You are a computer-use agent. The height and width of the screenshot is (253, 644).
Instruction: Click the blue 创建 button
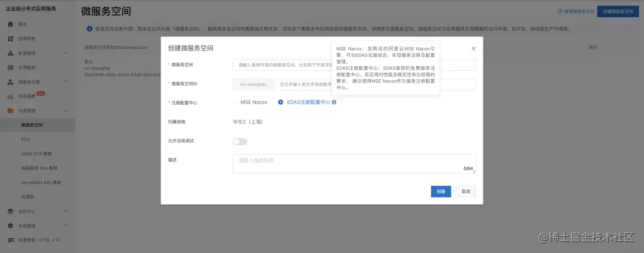click(x=441, y=192)
